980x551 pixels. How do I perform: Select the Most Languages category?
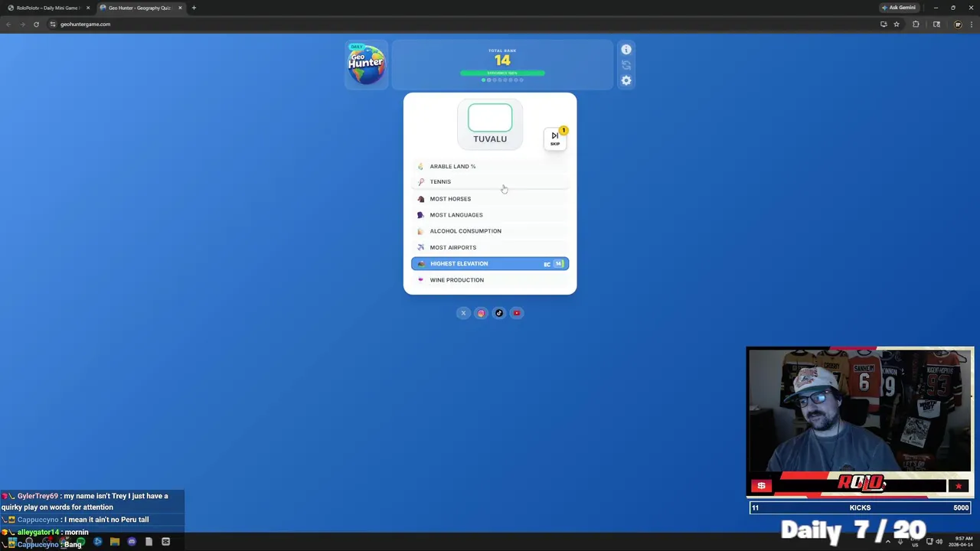[490, 215]
